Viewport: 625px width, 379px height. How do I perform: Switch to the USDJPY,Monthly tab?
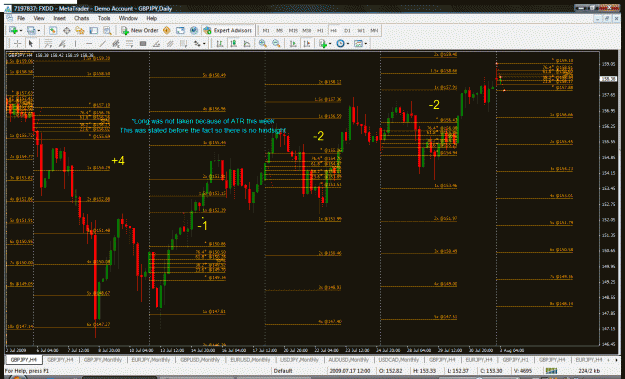[x=299, y=360]
